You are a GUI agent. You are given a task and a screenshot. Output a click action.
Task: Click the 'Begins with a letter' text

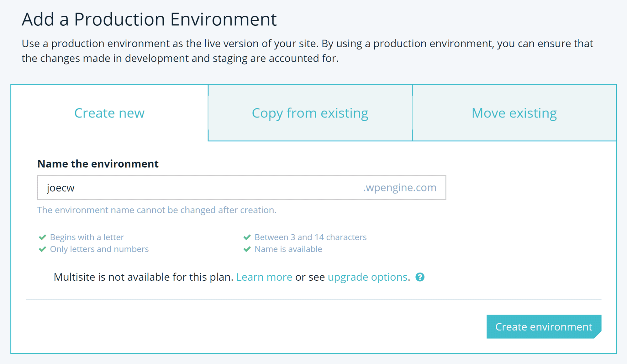pos(87,237)
